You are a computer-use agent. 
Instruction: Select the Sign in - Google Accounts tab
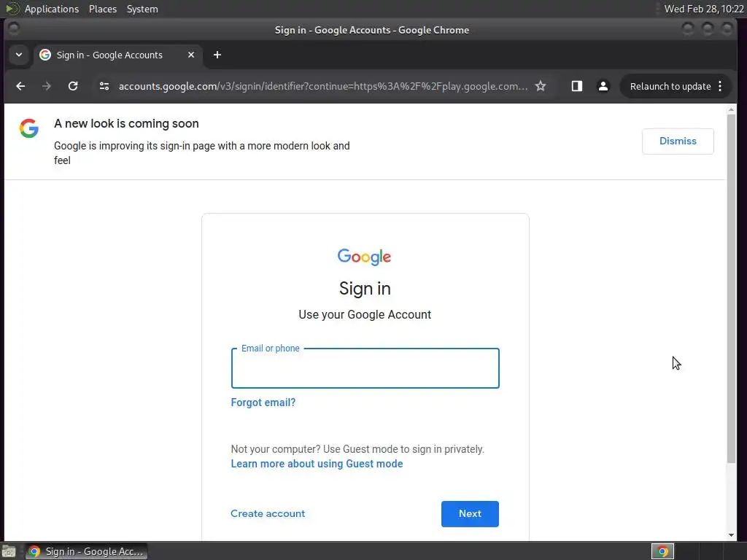117,55
